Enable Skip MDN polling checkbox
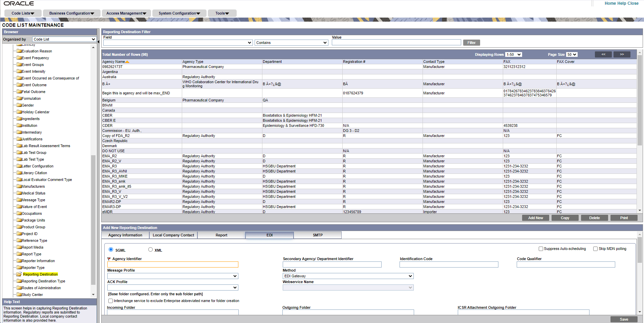Screen dimensions: 644x323 pos(595,249)
